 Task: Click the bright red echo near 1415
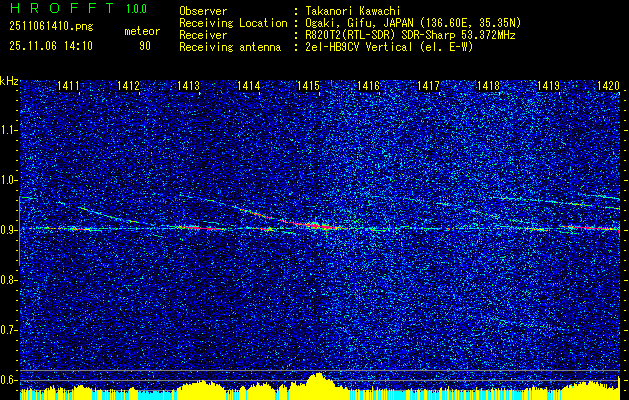(x=317, y=226)
